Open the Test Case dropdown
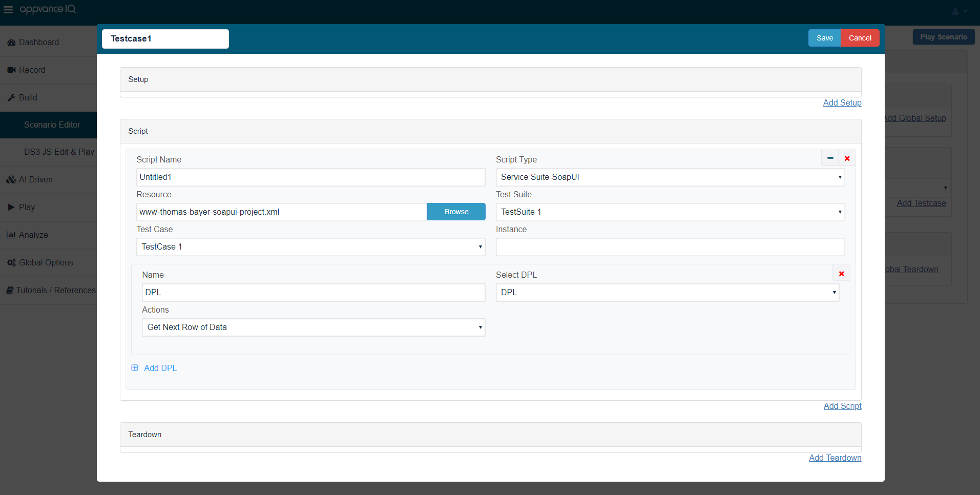The width and height of the screenshot is (980, 495). pyautogui.click(x=311, y=246)
